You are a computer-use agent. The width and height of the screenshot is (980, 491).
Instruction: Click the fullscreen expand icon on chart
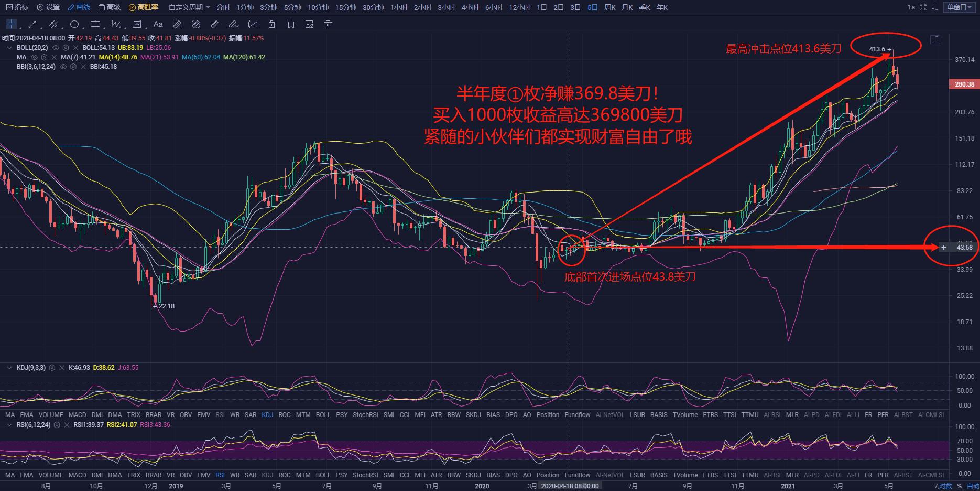click(x=935, y=40)
